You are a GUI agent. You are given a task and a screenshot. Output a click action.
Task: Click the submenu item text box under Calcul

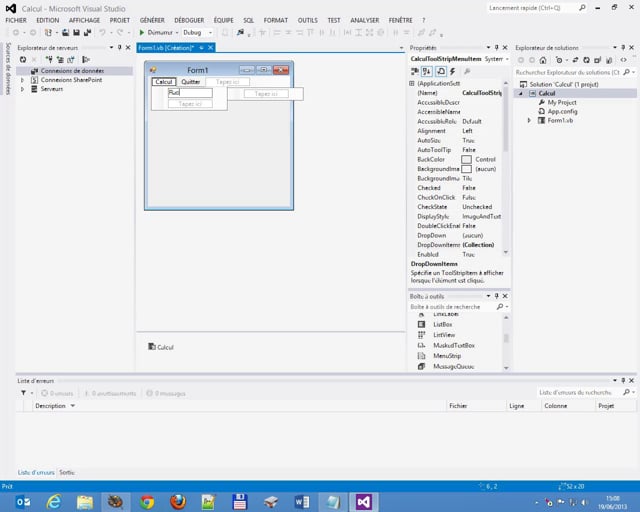tap(190, 93)
